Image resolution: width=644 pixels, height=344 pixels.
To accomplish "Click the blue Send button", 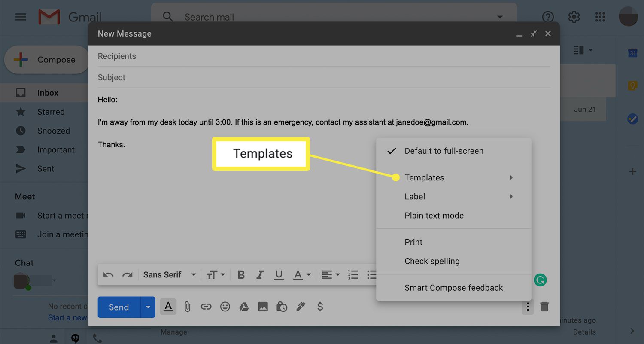I will (x=119, y=307).
